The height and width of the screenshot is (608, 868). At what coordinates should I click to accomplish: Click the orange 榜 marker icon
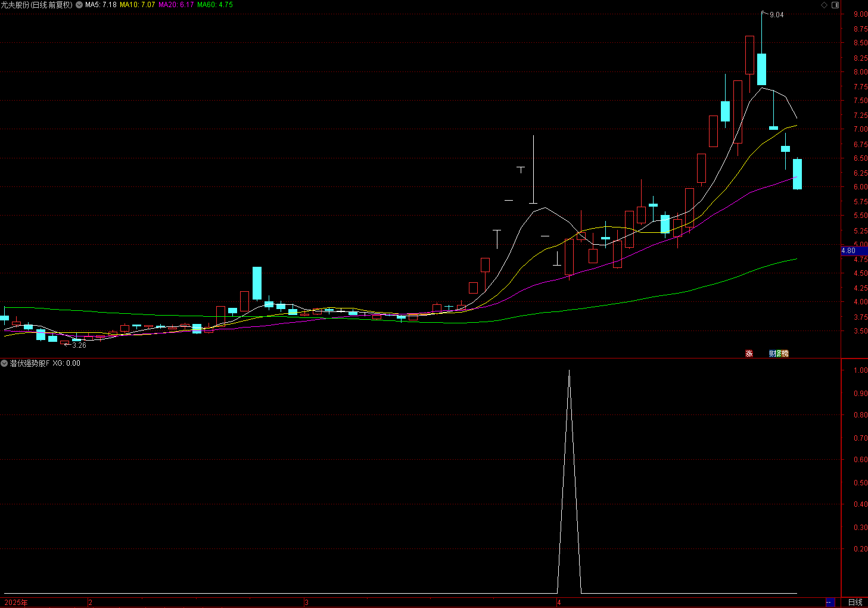click(x=785, y=354)
